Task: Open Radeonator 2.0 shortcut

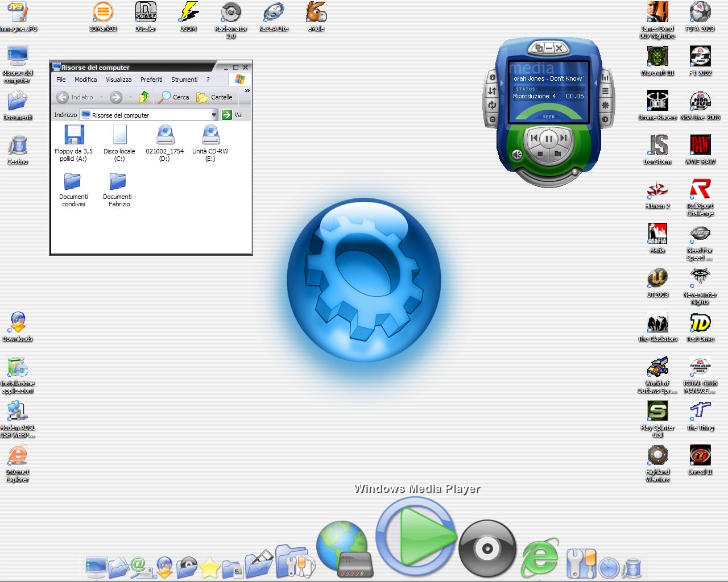Action: (231, 20)
